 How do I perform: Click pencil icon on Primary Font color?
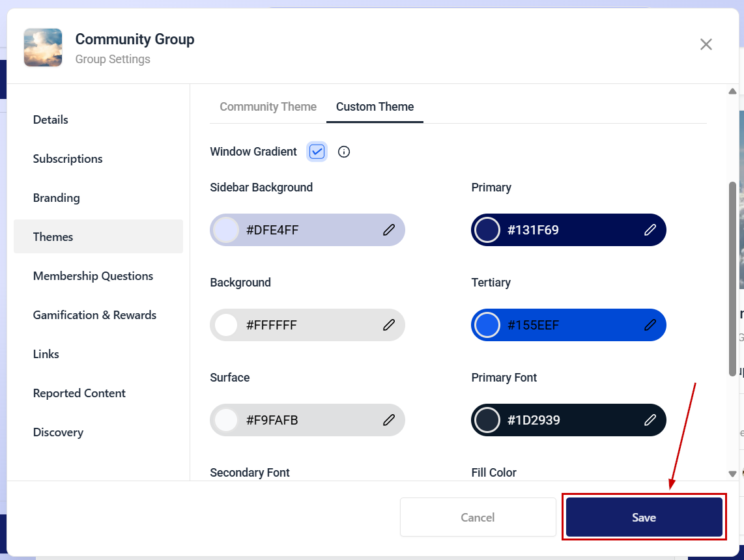tap(650, 419)
